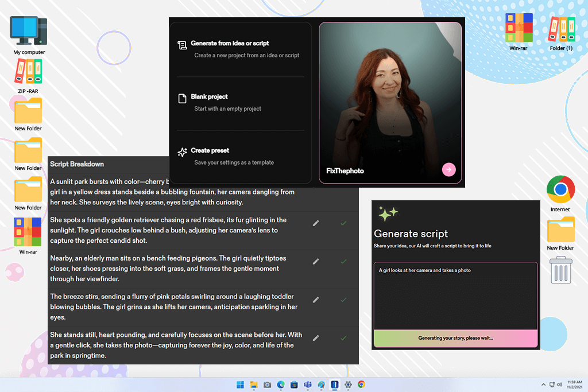588x392 pixels.
Task: Approve the laughing toddler scene checkmark
Action: point(343,300)
